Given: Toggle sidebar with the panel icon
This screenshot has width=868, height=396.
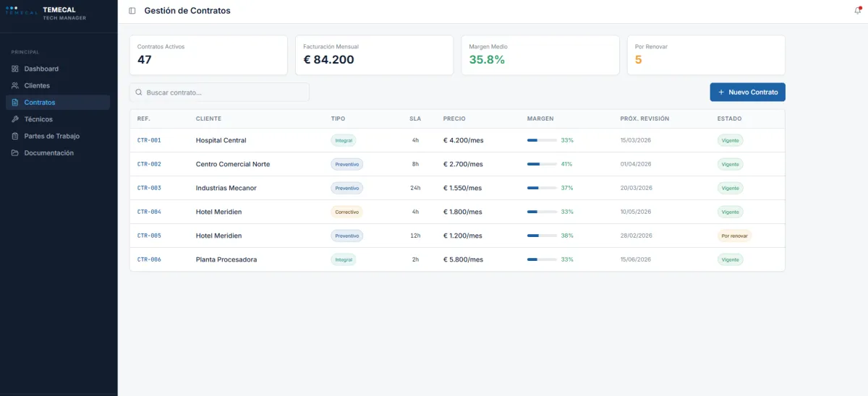Looking at the screenshot, I should coord(132,11).
